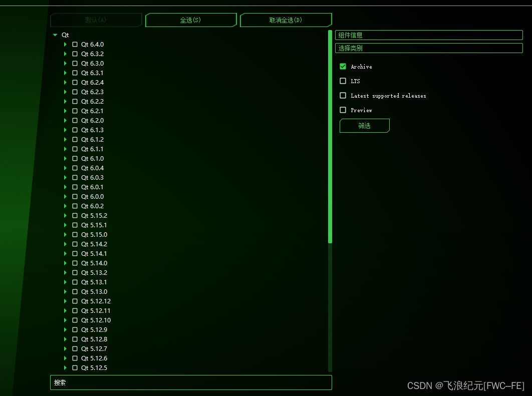The width and height of the screenshot is (532, 396).
Task: Check the Qt 5.12.12 checkbox
Action: click(75, 301)
